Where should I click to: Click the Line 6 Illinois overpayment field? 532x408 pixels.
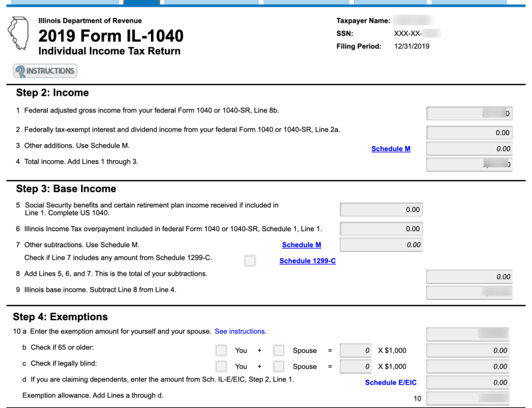(x=381, y=229)
